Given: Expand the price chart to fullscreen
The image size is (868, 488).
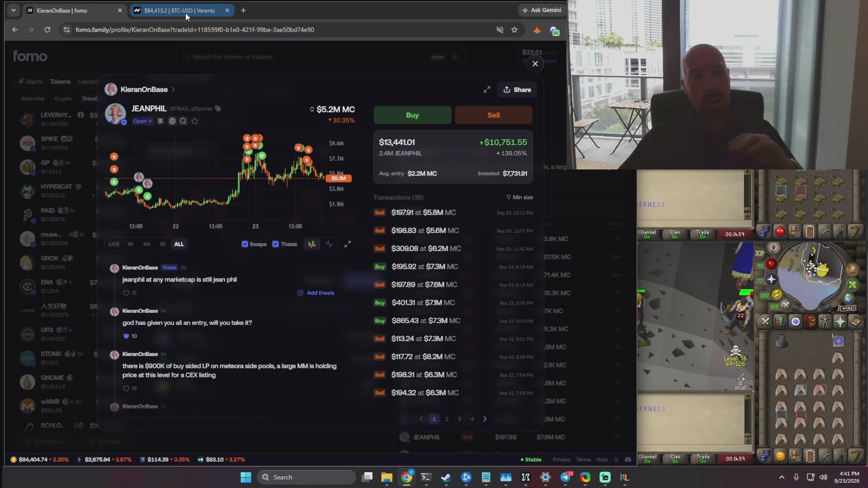Looking at the screenshot, I should point(348,244).
